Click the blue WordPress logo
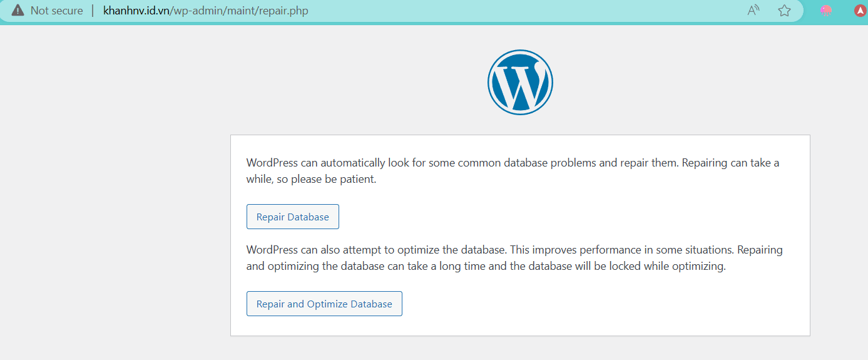 (520, 82)
